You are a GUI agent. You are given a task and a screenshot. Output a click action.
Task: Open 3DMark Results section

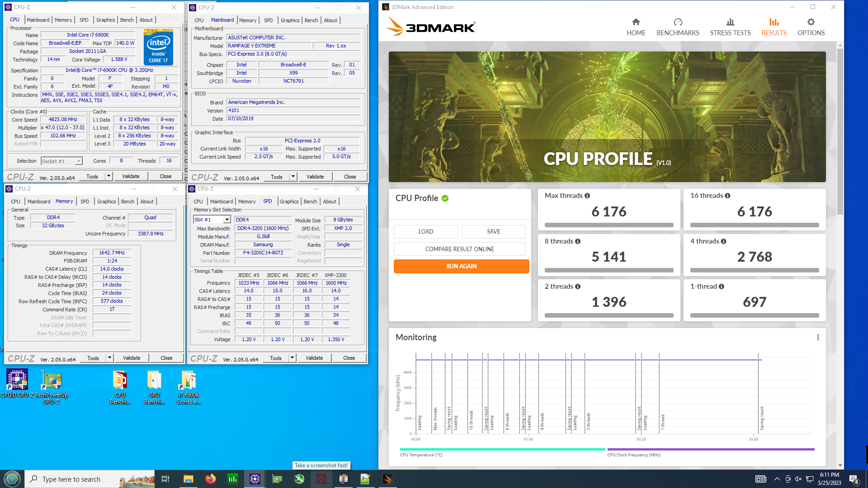coord(774,27)
